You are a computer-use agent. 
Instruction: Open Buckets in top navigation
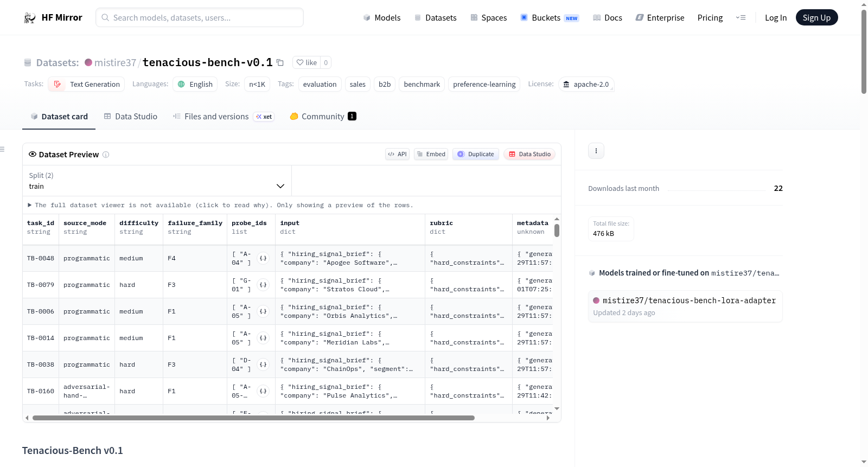550,18
